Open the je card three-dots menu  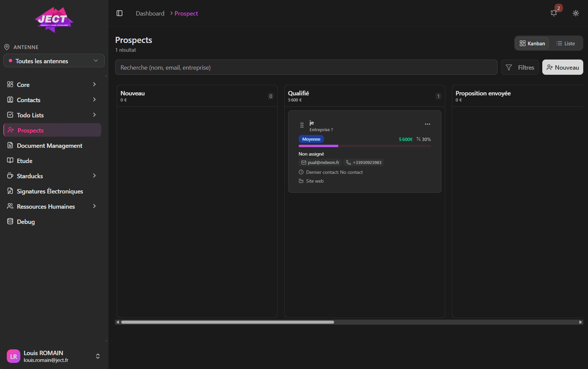(x=427, y=124)
